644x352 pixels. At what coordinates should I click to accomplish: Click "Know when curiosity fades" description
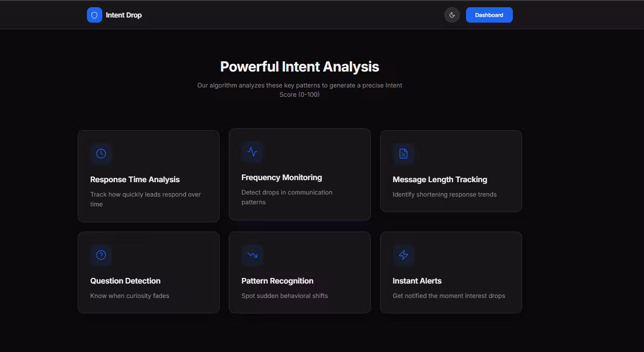point(130,296)
